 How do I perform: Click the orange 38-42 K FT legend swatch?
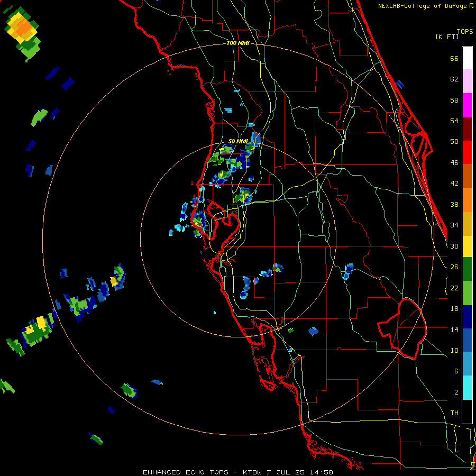[x=467, y=200]
